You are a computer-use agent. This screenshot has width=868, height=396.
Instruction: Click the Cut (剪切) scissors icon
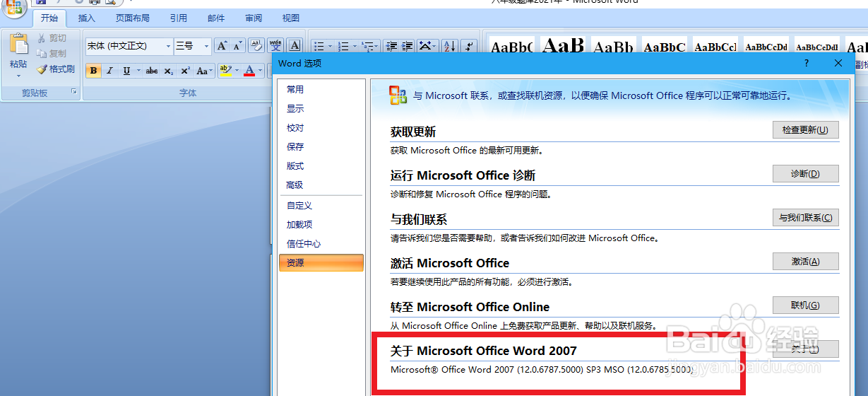(42, 38)
